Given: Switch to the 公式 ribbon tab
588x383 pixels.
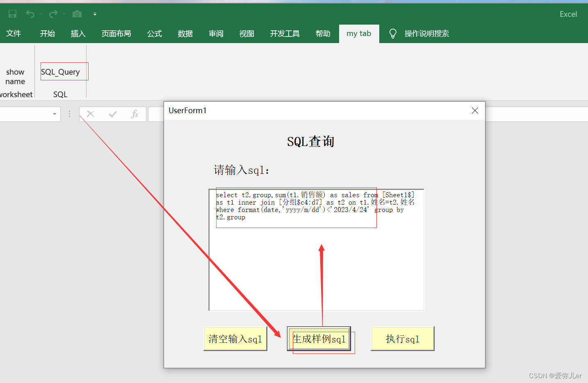Looking at the screenshot, I should pyautogui.click(x=155, y=34).
